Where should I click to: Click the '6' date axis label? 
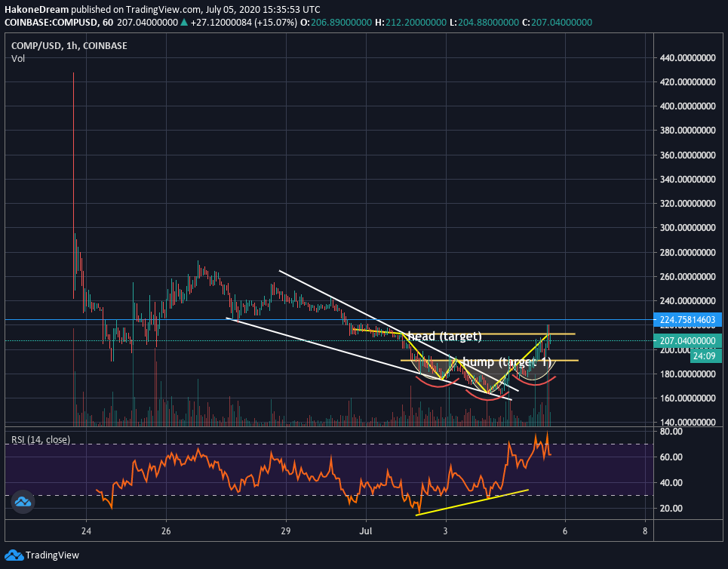coord(565,531)
